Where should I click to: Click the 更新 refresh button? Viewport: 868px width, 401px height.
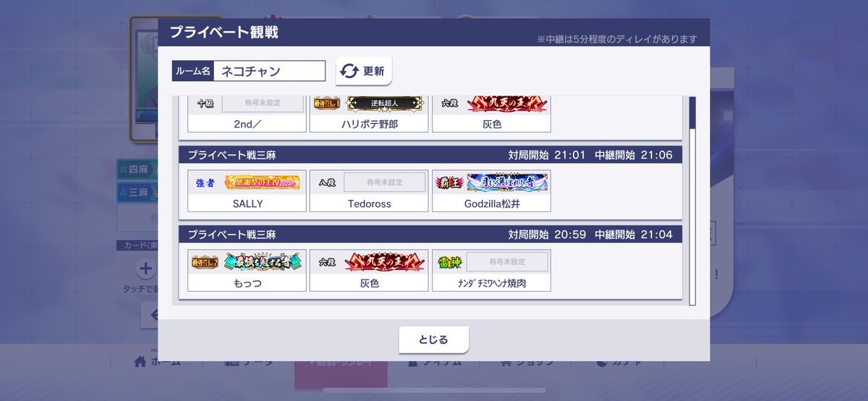tap(364, 71)
